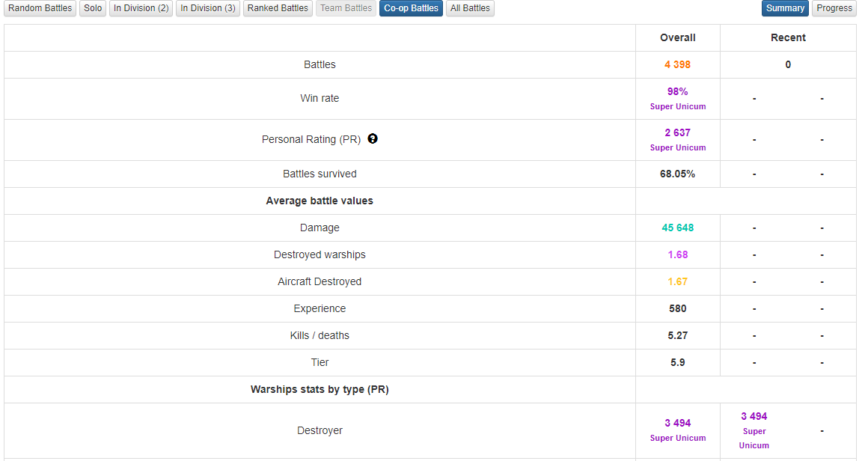The width and height of the screenshot is (868, 461).
Task: Switch to Ranked Battles tab
Action: 278,8
